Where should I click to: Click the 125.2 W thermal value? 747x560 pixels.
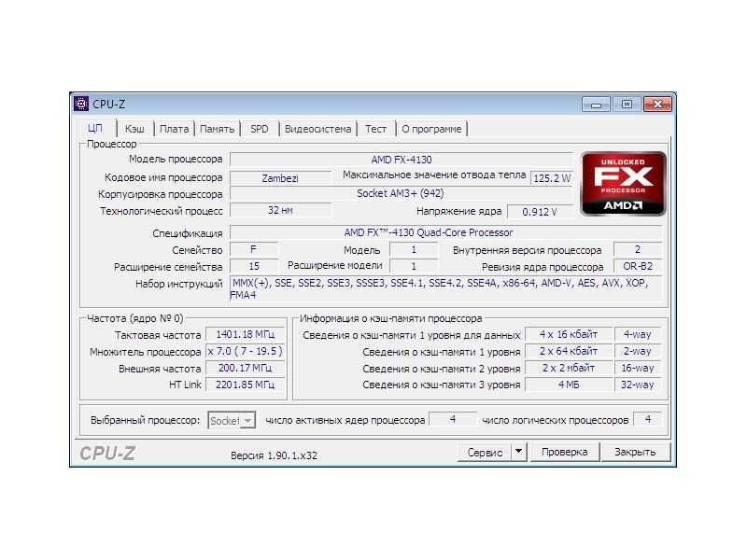click(x=552, y=178)
